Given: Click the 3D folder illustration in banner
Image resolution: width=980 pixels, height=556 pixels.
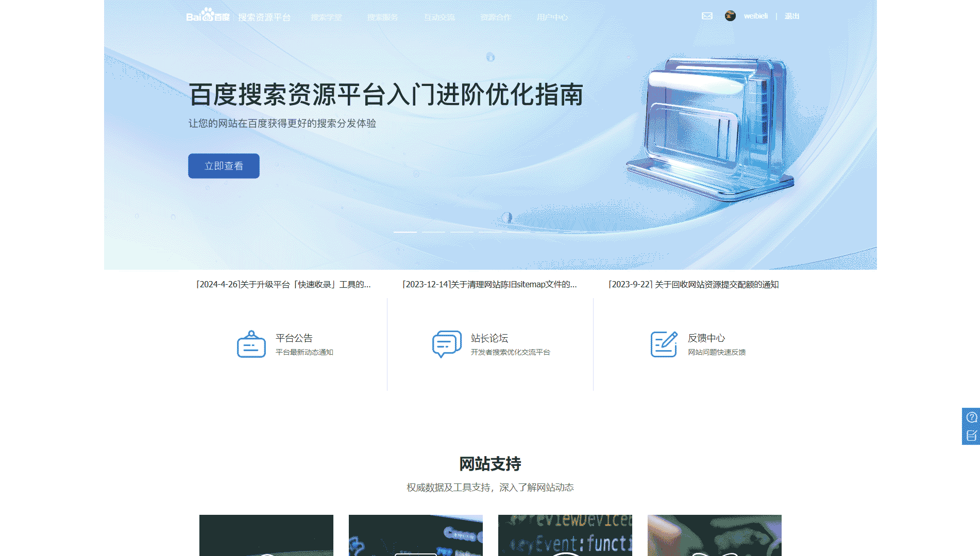Looking at the screenshot, I should click(x=711, y=129).
